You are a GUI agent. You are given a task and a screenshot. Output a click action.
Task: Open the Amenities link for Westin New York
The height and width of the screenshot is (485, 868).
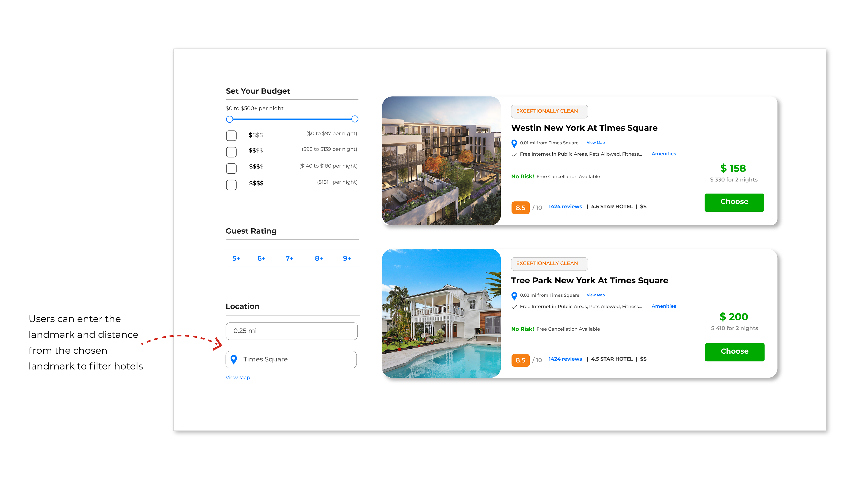click(663, 154)
